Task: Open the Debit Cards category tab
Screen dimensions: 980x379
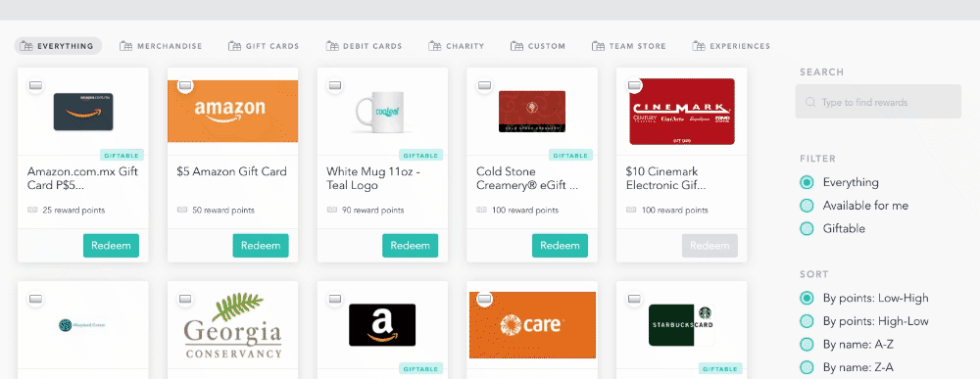Action: point(364,46)
